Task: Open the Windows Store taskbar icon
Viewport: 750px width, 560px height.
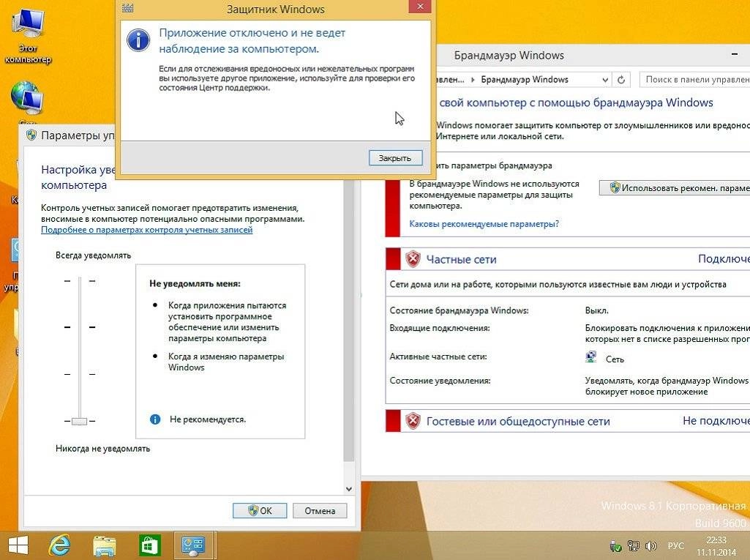Action: click(149, 545)
